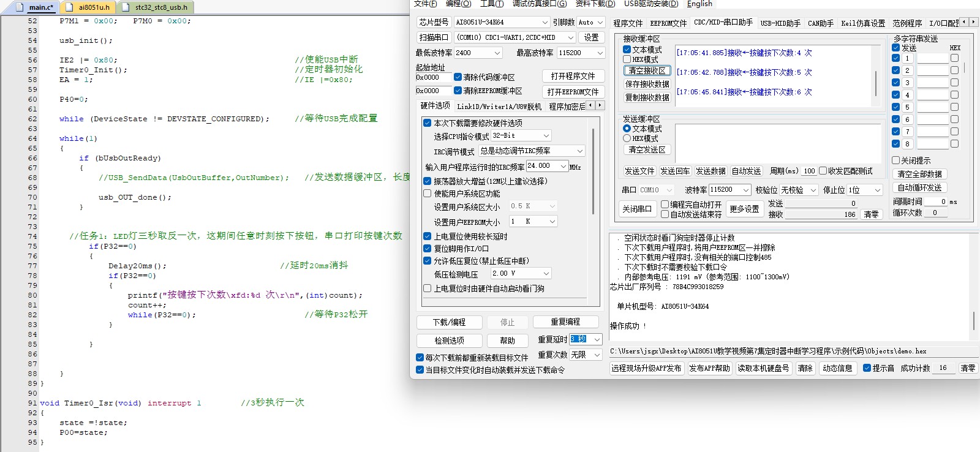The width and height of the screenshot is (980, 452).
Task: Open USB驱动安装(D) menu
Action: coord(651,4)
